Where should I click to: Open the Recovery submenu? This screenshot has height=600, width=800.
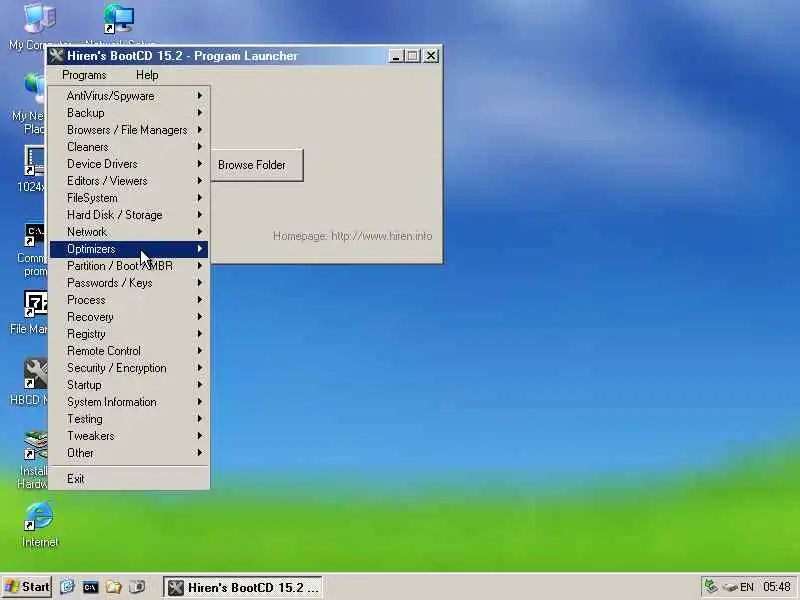[129, 317]
